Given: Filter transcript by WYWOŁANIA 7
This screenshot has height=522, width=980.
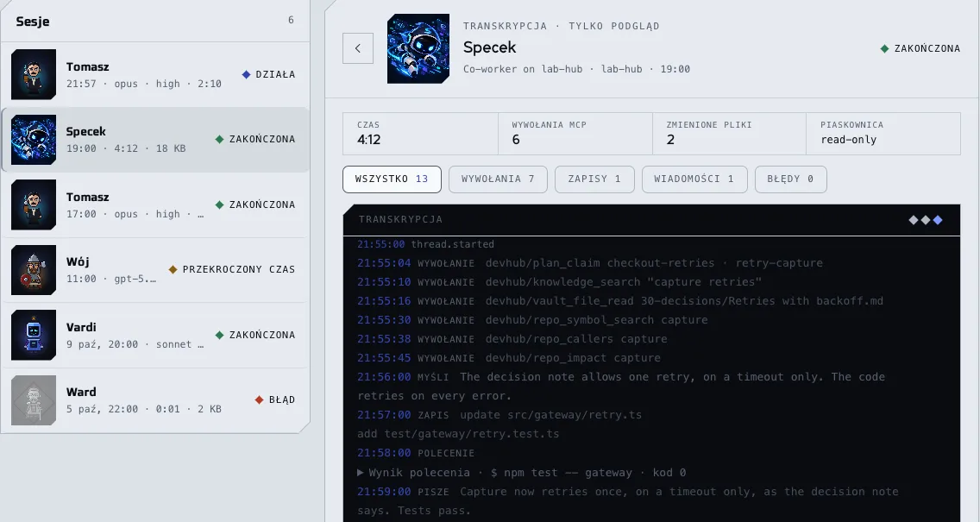Looking at the screenshot, I should (x=498, y=179).
